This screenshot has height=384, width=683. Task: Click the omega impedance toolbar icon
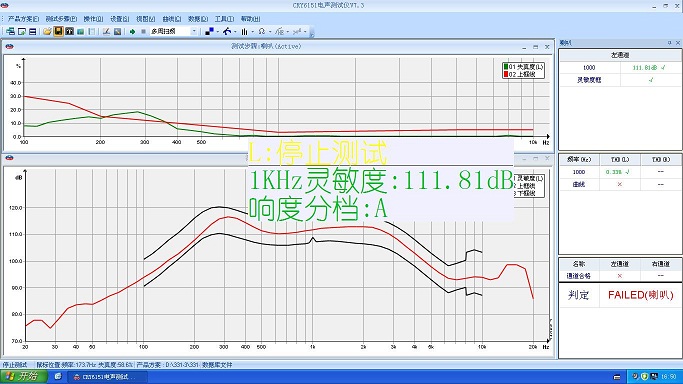pyautogui.click(x=262, y=31)
